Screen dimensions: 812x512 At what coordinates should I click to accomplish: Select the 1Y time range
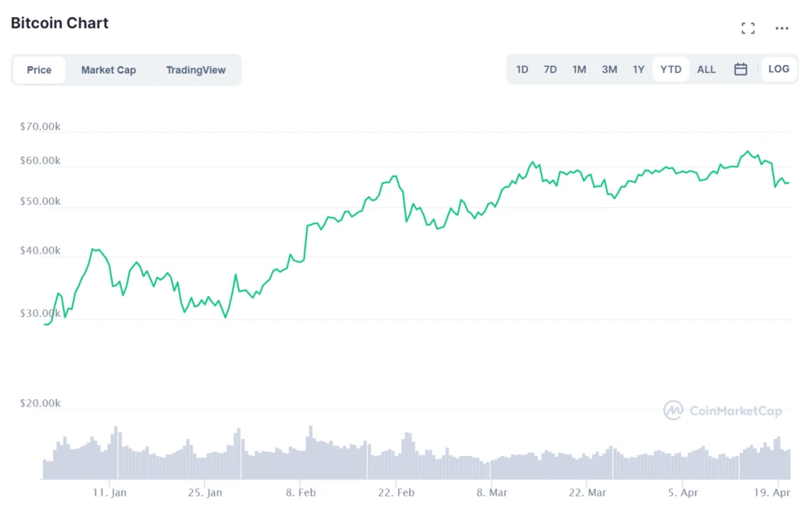point(638,70)
